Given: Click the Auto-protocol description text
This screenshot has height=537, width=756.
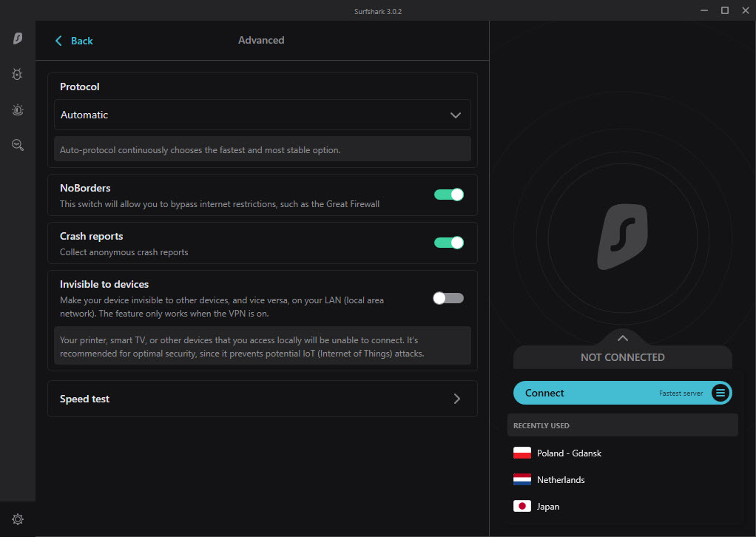Looking at the screenshot, I should click(x=200, y=150).
